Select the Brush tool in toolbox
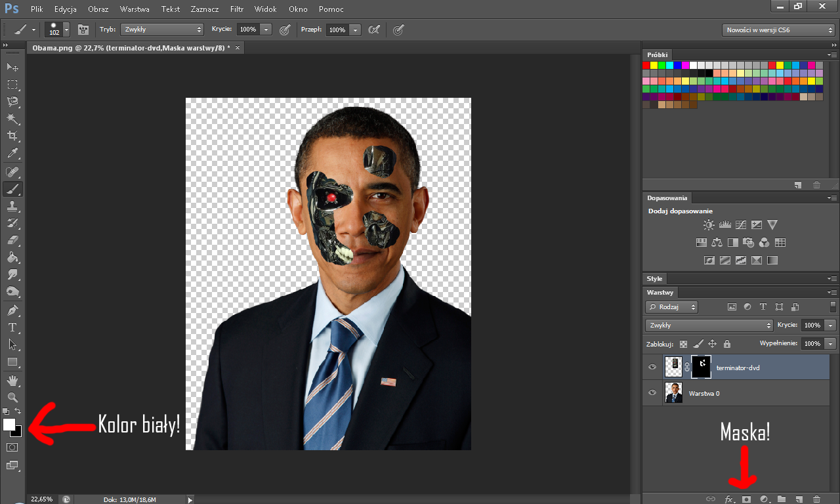The width and height of the screenshot is (840, 504). 12,189
